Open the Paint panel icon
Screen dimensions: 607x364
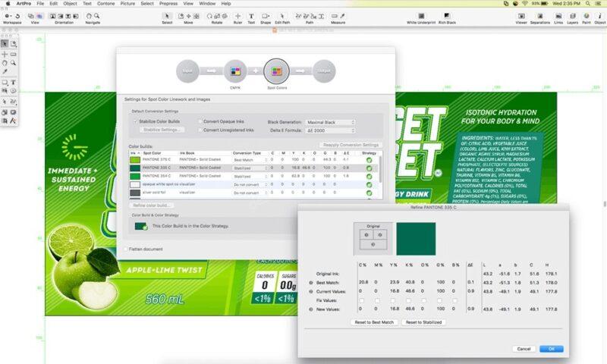[587, 16]
